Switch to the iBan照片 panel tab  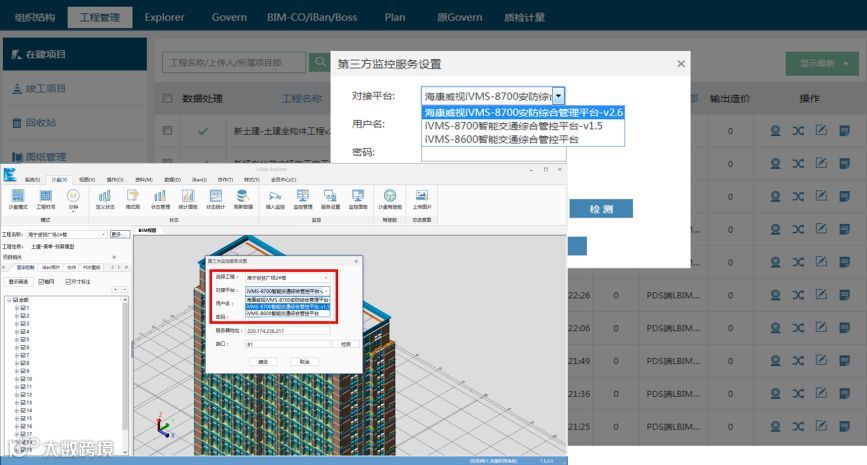click(51, 267)
